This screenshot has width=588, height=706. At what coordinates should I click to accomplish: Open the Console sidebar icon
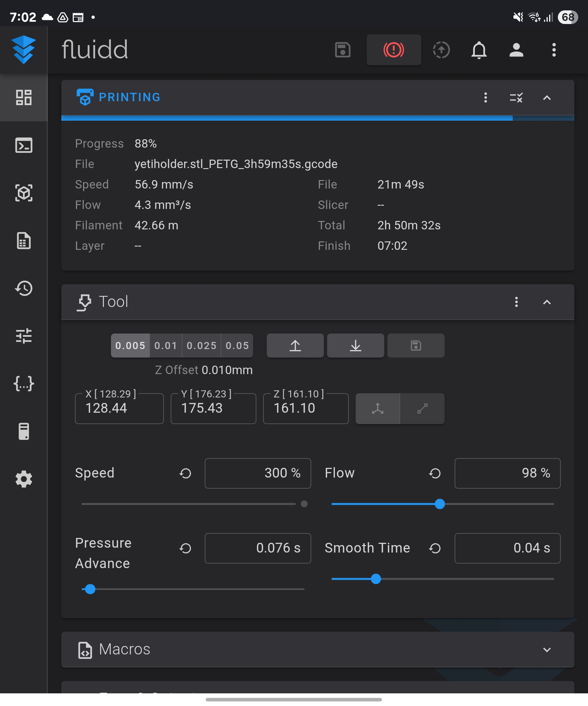24,145
